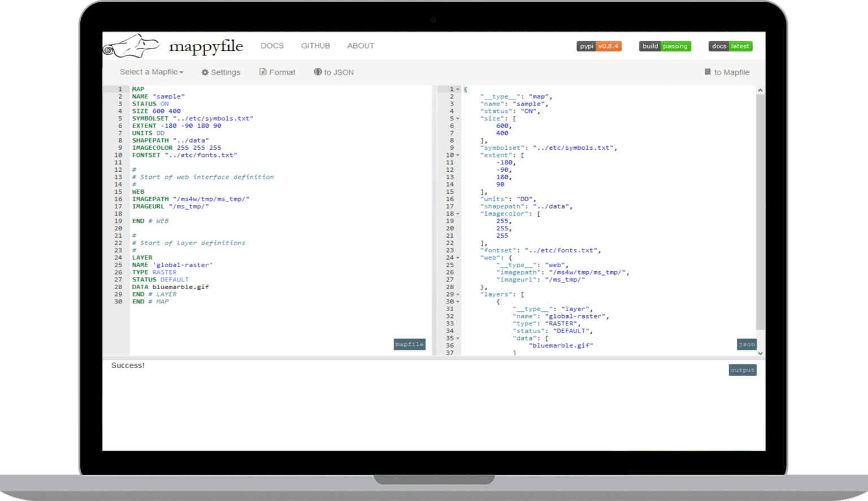The image size is (868, 501).
Task: Convert the Mapfile using to JSON
Action: pyautogui.click(x=334, y=72)
